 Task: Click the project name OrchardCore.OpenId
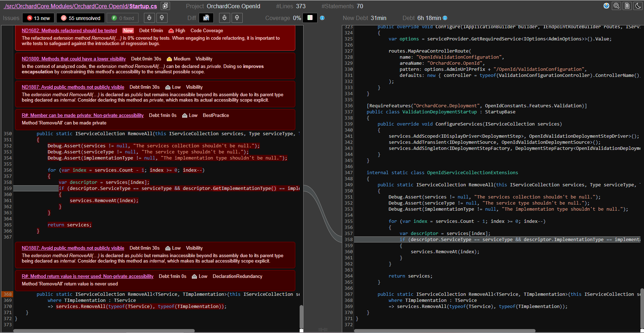point(233,6)
